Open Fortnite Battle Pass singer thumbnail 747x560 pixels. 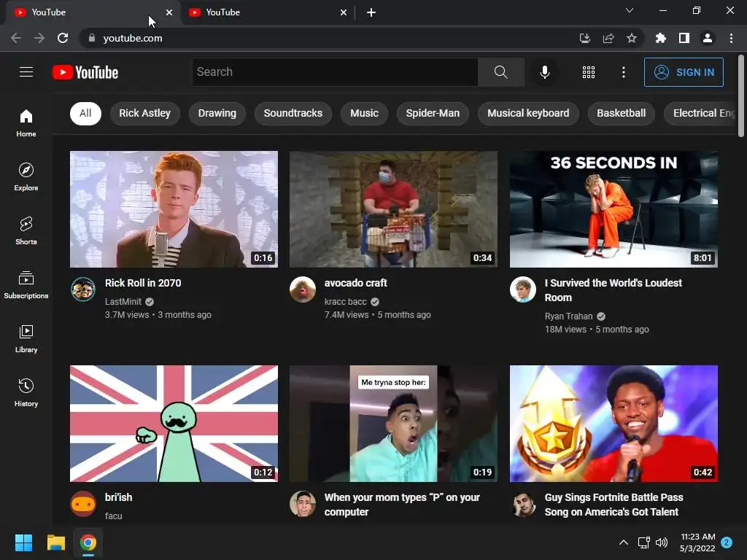614,424
